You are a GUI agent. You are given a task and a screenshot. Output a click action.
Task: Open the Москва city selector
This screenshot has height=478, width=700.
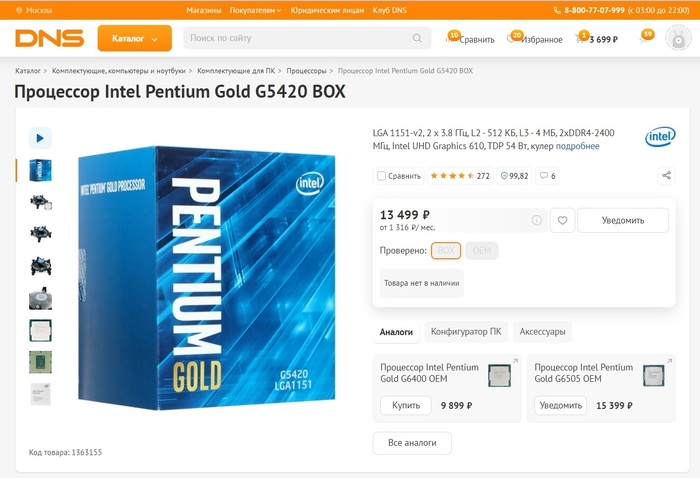[38, 9]
